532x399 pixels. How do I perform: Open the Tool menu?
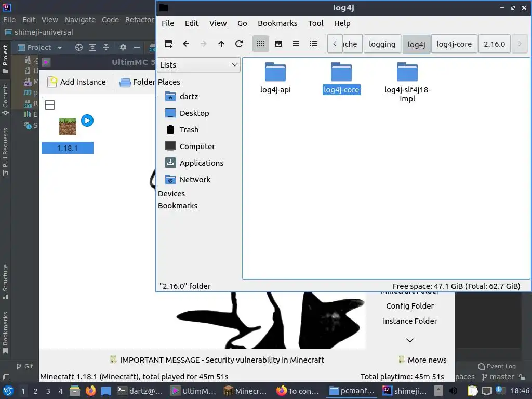click(315, 23)
